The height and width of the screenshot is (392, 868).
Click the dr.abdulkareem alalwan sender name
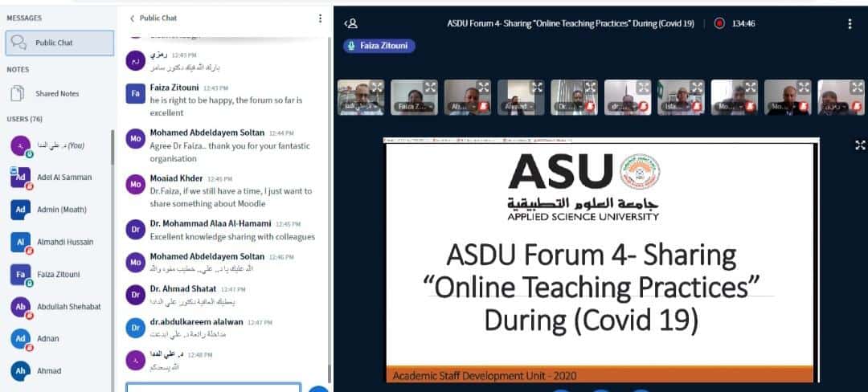pos(196,321)
